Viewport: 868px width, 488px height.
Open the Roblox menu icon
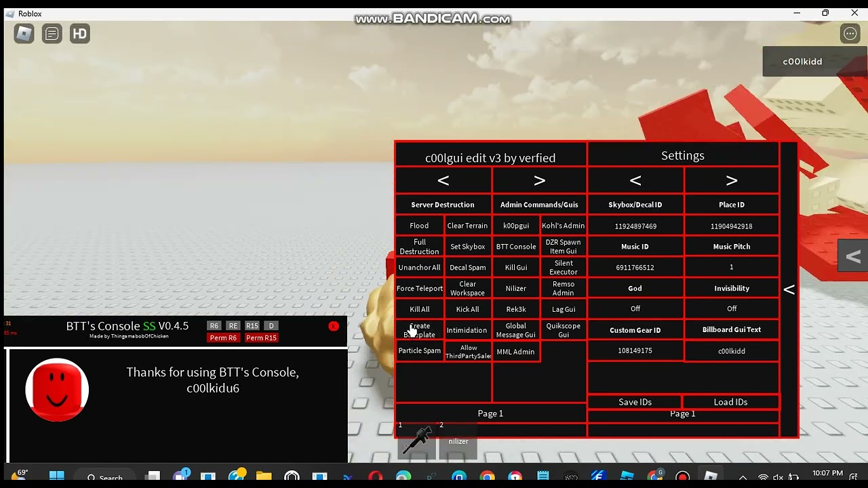(x=24, y=33)
